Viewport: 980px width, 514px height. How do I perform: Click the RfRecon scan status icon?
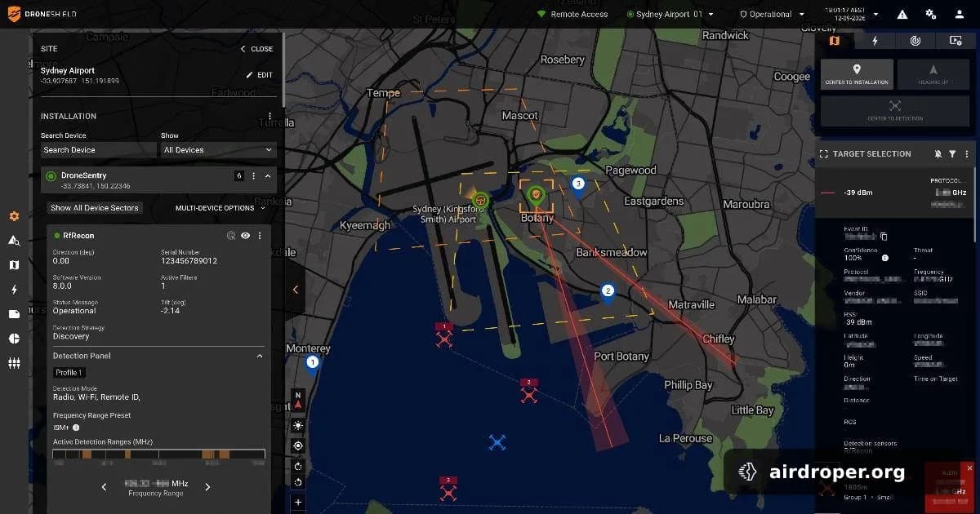pos(231,236)
